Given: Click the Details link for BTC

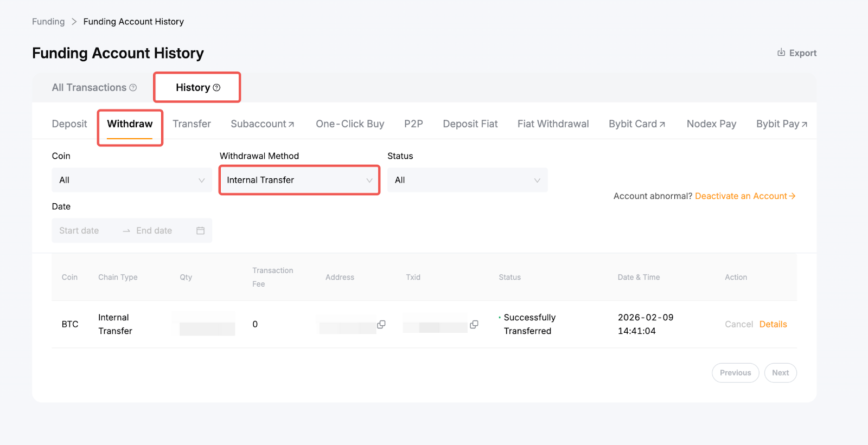Looking at the screenshot, I should point(773,324).
